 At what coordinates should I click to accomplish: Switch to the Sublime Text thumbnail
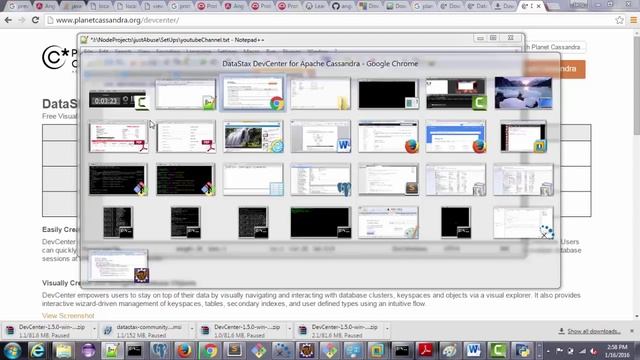(x=388, y=180)
